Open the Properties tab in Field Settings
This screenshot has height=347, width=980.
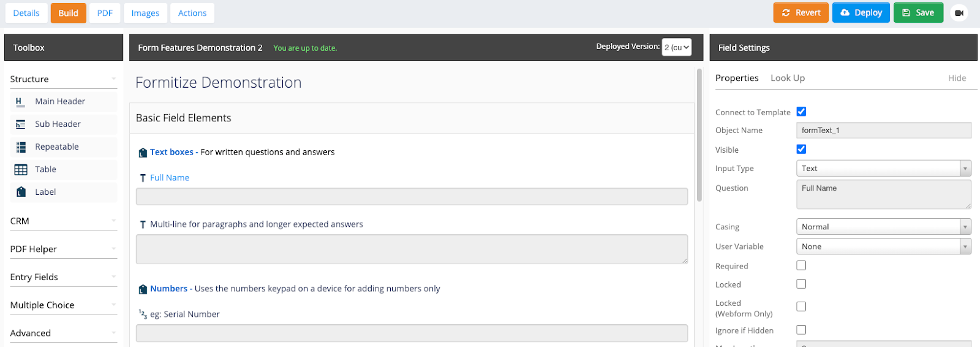[x=737, y=78]
